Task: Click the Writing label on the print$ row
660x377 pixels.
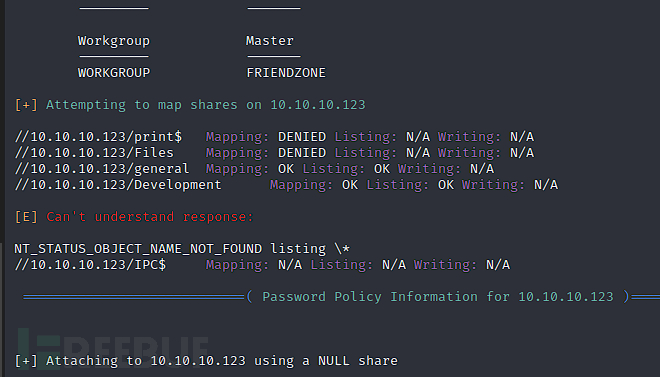Action: (470, 137)
